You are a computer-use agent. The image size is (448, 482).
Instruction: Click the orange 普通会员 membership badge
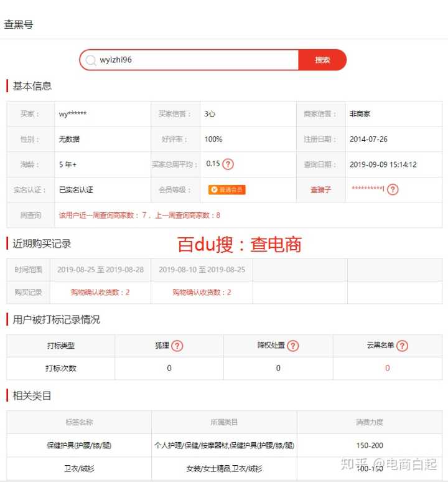pos(227,190)
